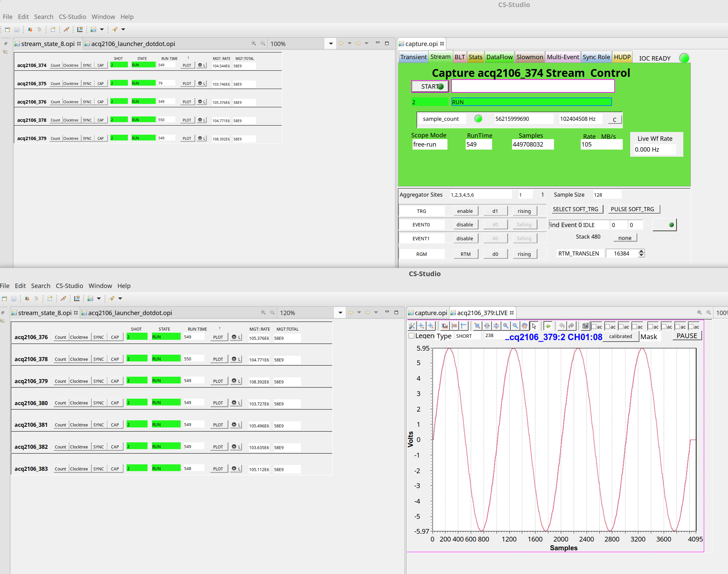Click the Find Event button with green LED
Viewport: 728px width, 574px height.
pyautogui.click(x=665, y=225)
